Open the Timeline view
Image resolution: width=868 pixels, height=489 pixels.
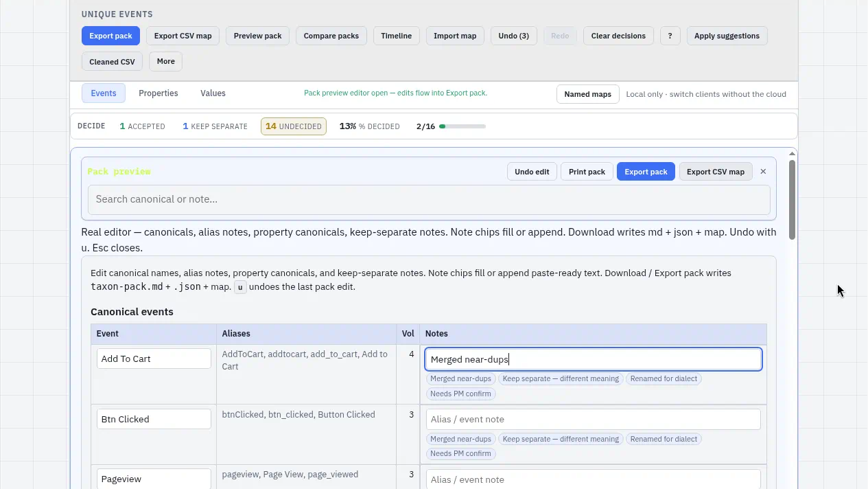click(396, 36)
